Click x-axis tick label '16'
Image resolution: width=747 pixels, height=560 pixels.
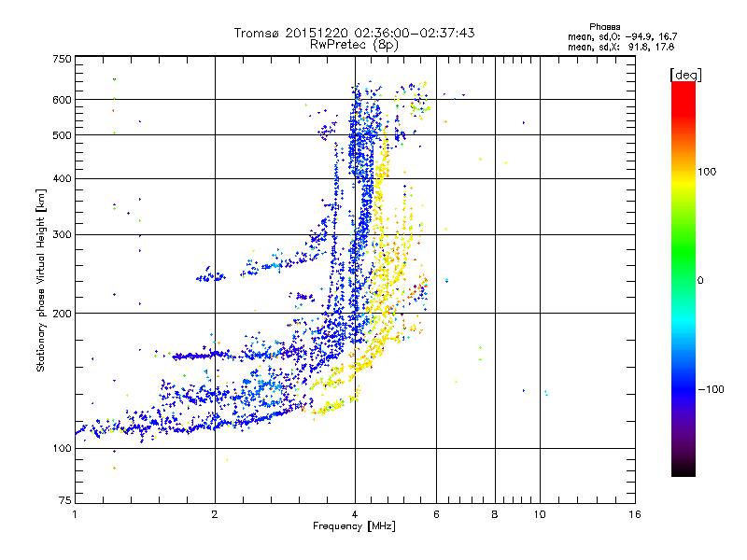point(635,514)
